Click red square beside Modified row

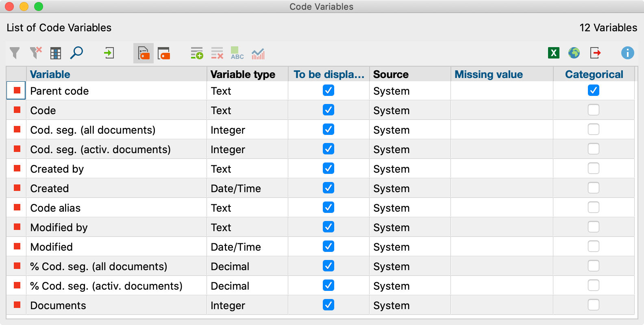[17, 247]
